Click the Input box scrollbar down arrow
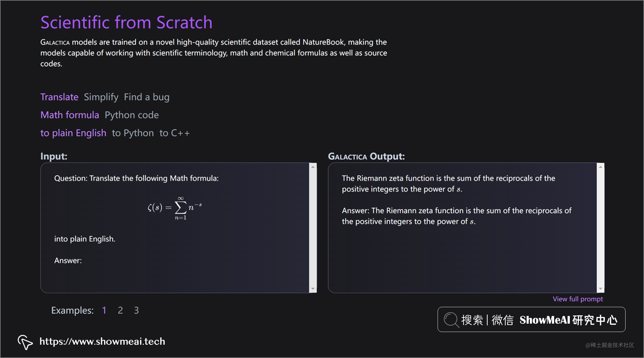 pyautogui.click(x=313, y=289)
